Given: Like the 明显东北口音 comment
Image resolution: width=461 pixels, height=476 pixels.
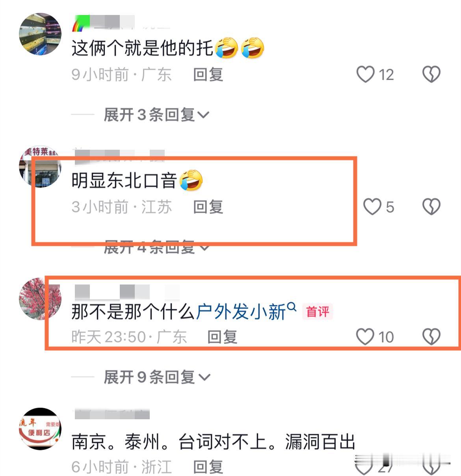Looking at the screenshot, I should click(x=372, y=206).
